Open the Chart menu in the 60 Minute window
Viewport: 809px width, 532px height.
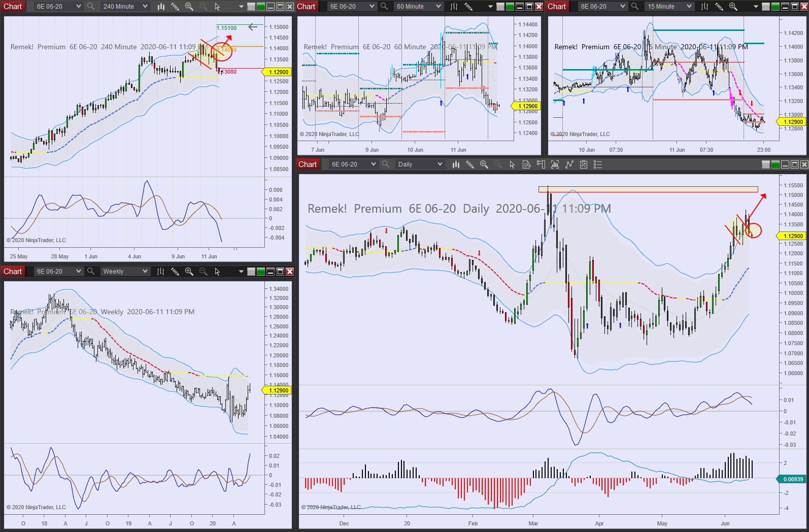[x=306, y=6]
